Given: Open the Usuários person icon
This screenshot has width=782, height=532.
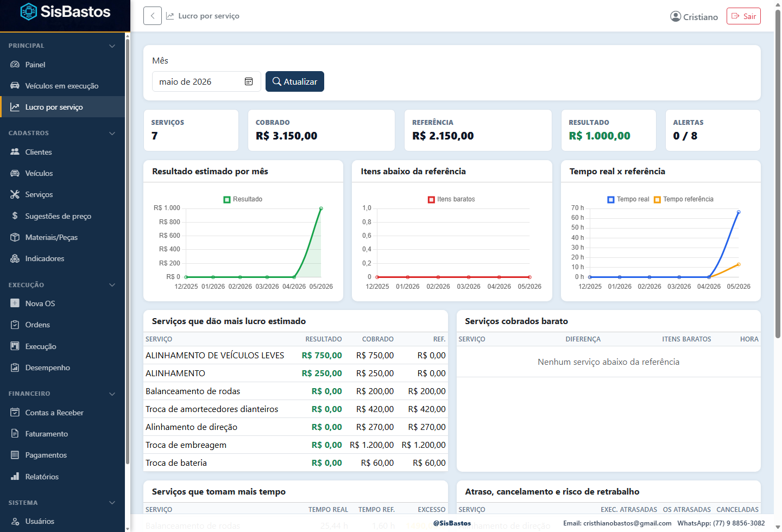Looking at the screenshot, I should coord(15,521).
